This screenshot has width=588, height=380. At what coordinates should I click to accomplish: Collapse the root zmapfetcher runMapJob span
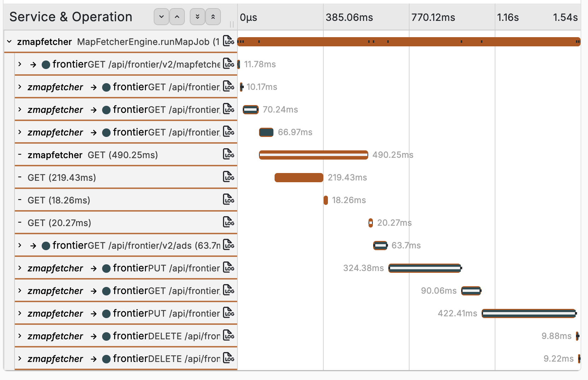point(10,42)
